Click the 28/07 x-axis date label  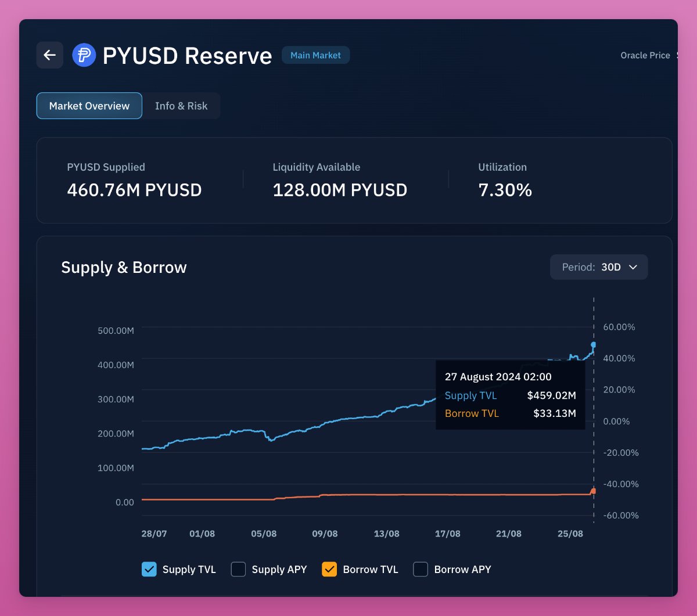click(154, 534)
